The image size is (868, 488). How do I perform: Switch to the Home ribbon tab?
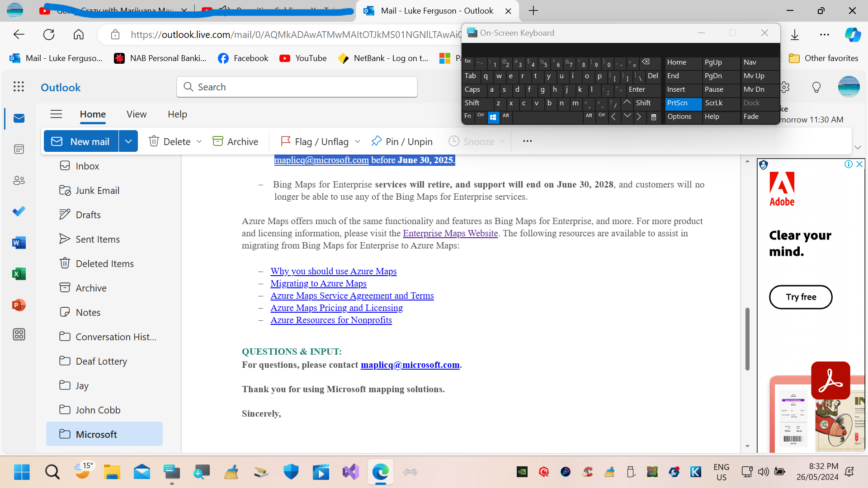click(93, 114)
